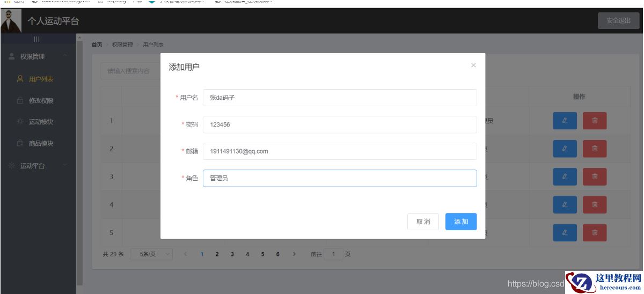Screen dimensions: 644x294
Task: Go to page 4
Action: [247, 254]
